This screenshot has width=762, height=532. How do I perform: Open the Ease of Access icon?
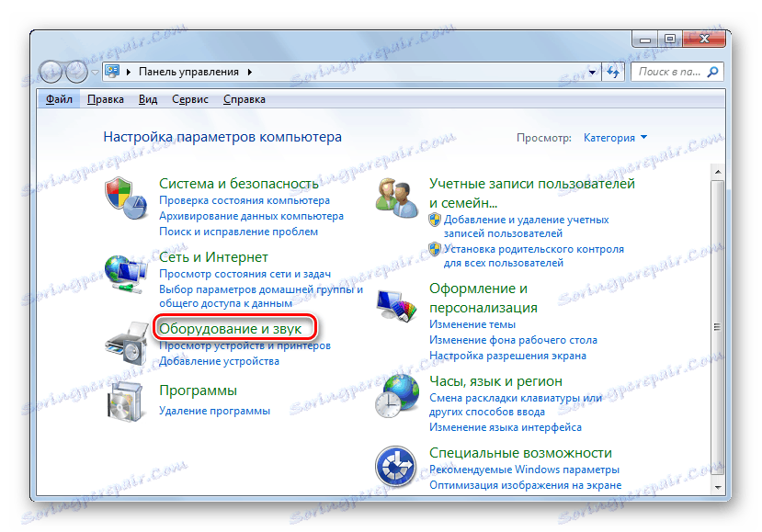tap(395, 466)
